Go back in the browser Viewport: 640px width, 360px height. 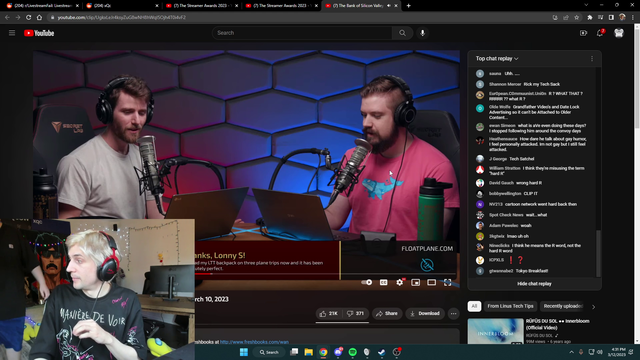[x=7, y=18]
